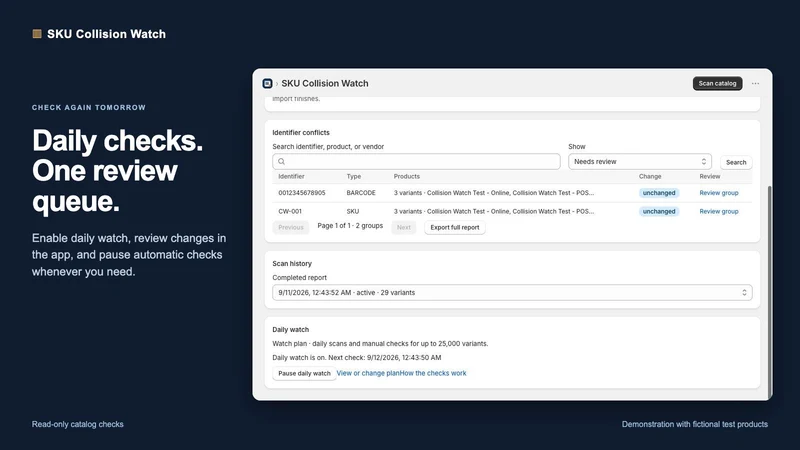The height and width of the screenshot is (450, 800).
Task: Click Page 1 of 1 - 2 groups text
Action: (x=350, y=226)
